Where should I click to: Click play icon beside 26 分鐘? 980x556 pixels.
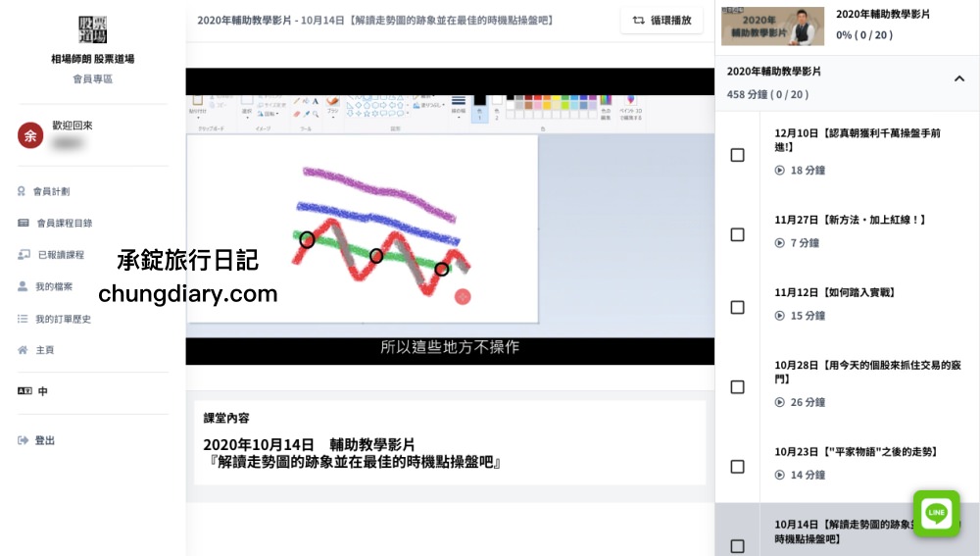[779, 402]
